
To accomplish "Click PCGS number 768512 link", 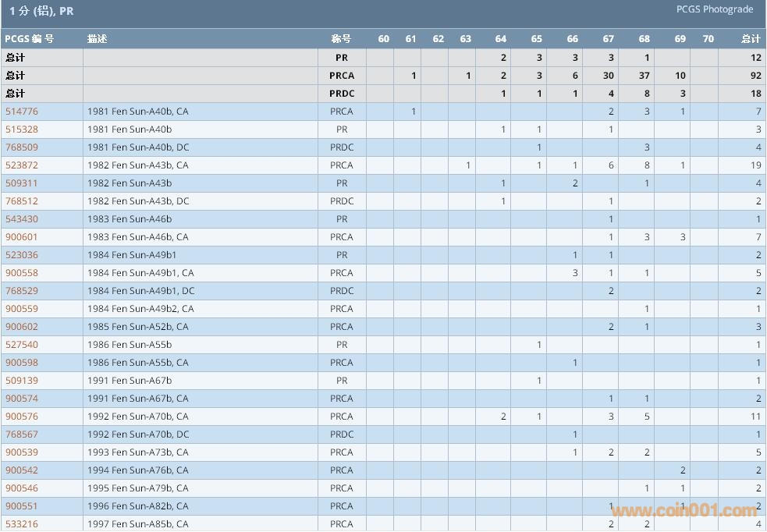I will coord(22,201).
